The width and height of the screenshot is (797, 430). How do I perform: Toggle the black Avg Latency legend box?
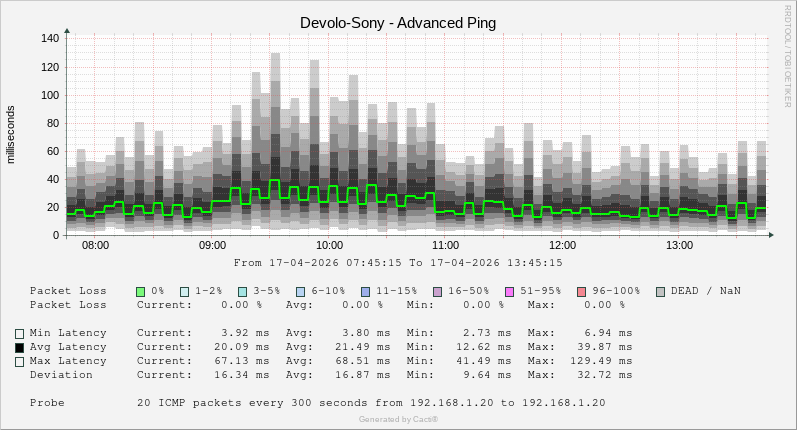19,347
